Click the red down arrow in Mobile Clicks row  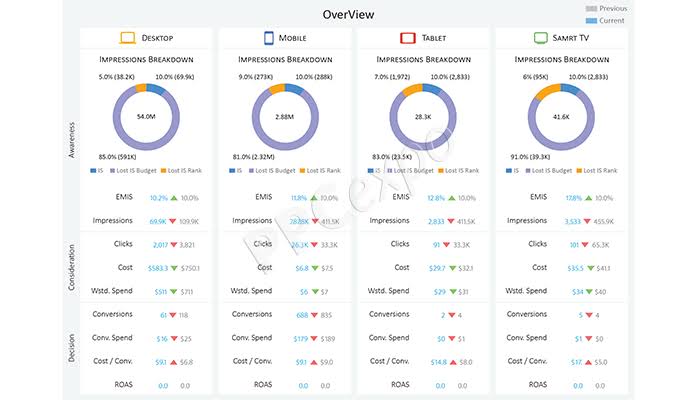314,245
